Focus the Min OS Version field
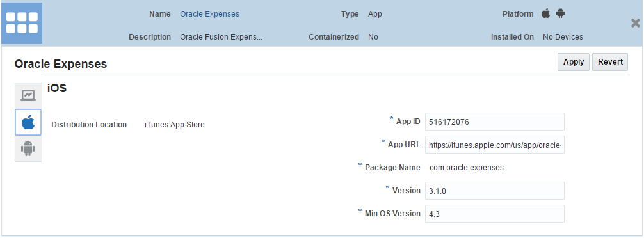 (494, 214)
